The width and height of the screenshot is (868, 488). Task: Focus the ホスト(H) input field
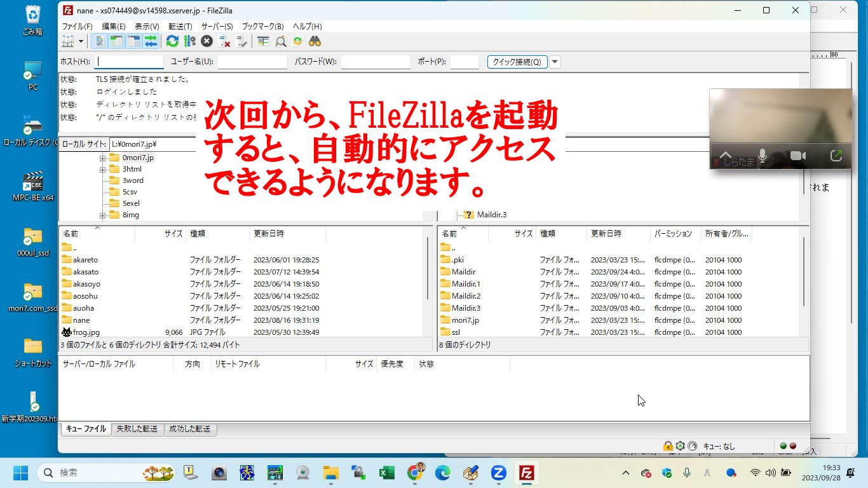129,62
